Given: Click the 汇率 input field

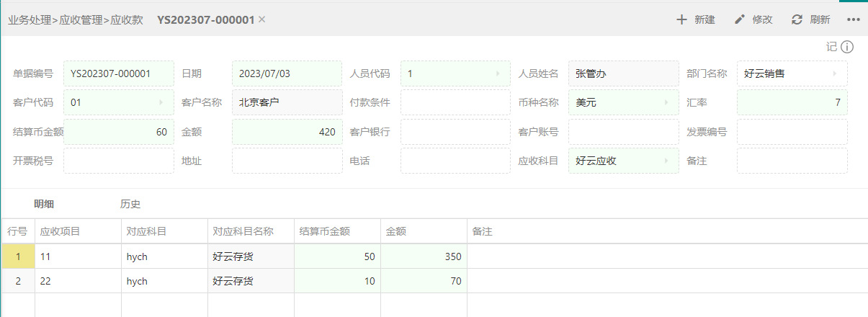Looking at the screenshot, I should (792, 102).
